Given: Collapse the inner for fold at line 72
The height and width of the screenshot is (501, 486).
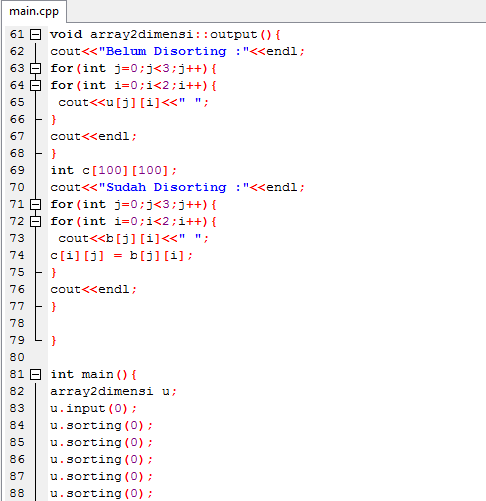Looking at the screenshot, I should click(x=35, y=221).
